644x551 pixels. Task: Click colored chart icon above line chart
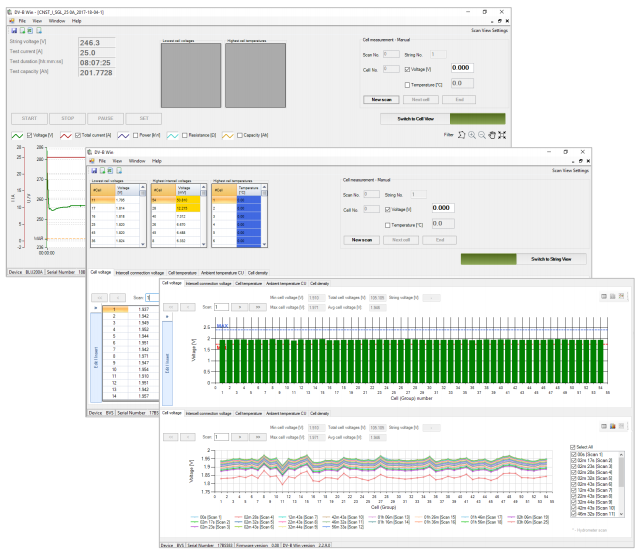[612, 427]
